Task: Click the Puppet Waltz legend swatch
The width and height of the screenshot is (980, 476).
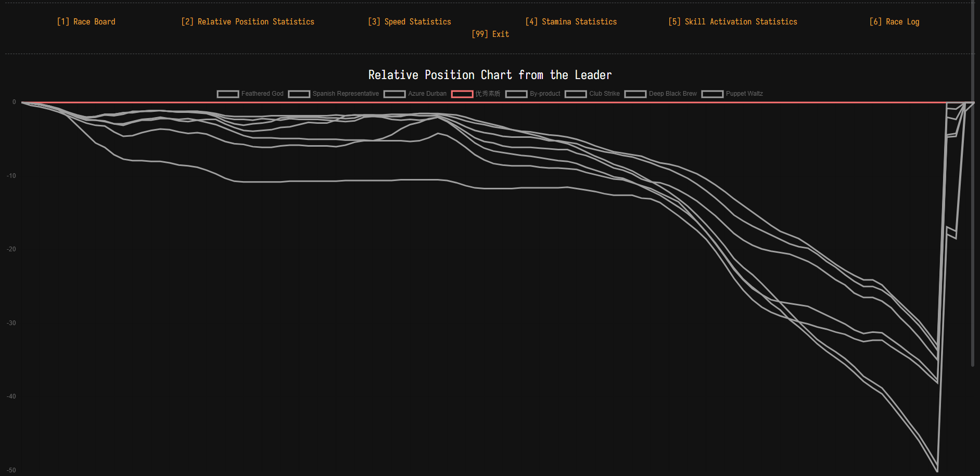Action: (712, 94)
